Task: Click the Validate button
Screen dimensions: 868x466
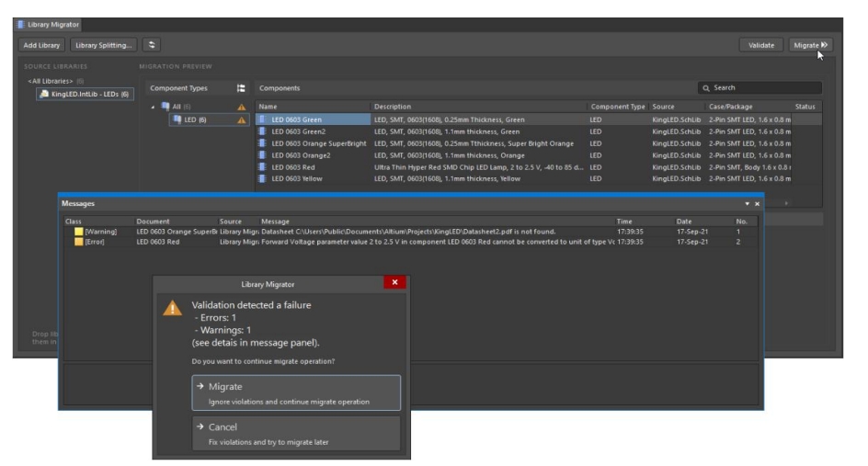Action: (761, 45)
